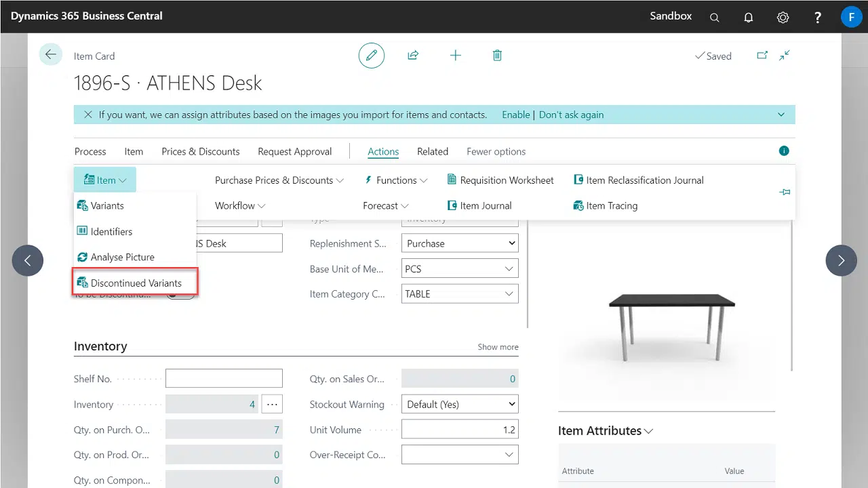Open the Item Category Code dropdown
Image resolution: width=868 pixels, height=488 pixels.
460,294
